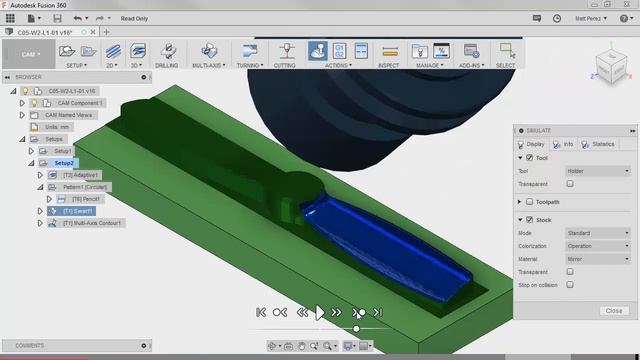Open the ACTIONS menu label
The width and height of the screenshot is (640, 360).
point(338,65)
